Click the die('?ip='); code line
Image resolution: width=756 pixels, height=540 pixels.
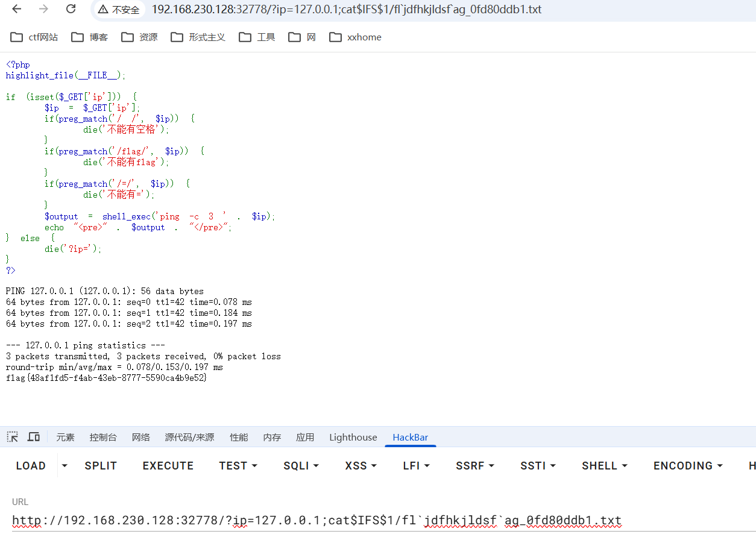point(74,249)
